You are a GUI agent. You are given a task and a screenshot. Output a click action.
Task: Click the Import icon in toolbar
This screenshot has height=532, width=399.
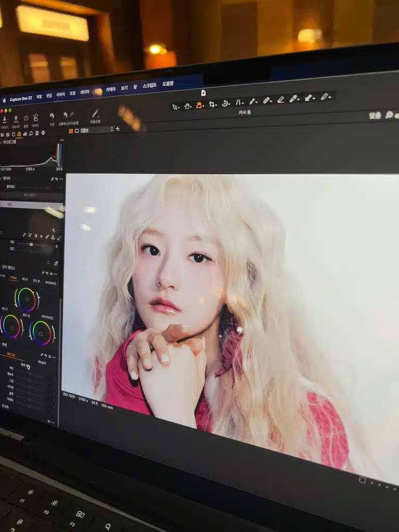click(x=4, y=119)
